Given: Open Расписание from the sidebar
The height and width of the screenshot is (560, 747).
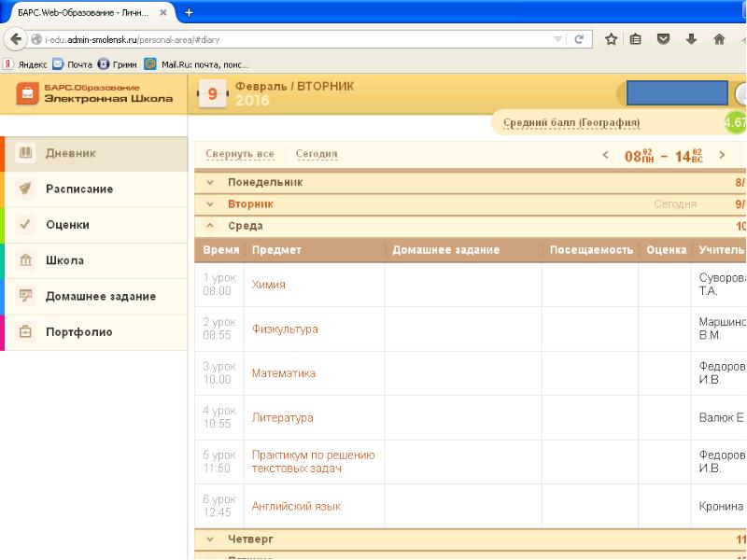Looking at the screenshot, I should [x=79, y=189].
